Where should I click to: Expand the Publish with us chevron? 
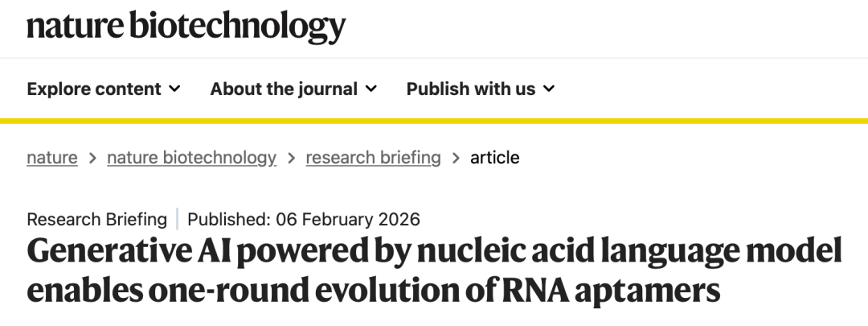point(549,89)
